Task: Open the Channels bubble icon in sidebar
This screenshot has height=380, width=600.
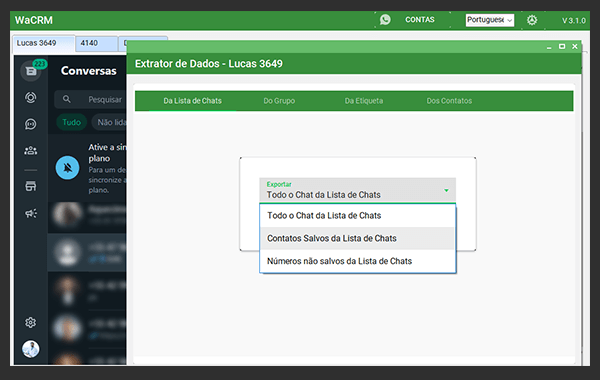Action: coord(31,124)
